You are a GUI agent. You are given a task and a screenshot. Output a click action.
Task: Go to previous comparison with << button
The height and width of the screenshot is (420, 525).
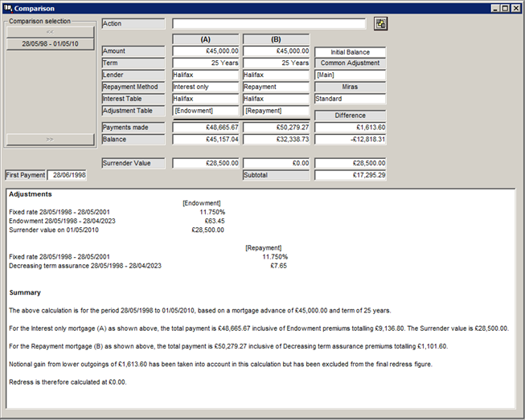(x=50, y=32)
